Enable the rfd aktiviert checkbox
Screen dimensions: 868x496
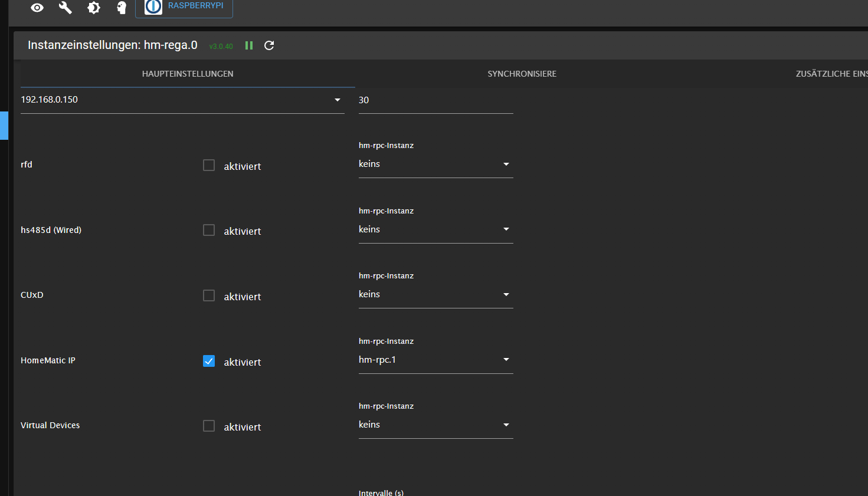point(209,165)
